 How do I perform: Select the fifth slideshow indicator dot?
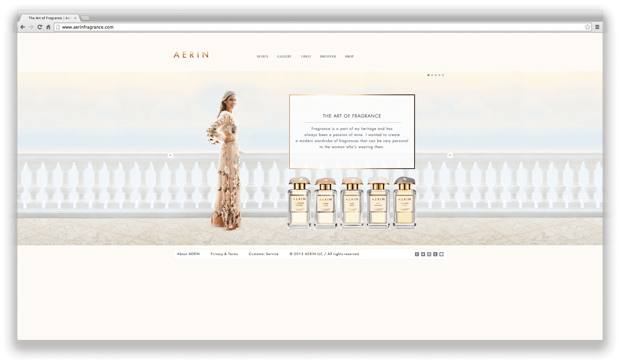(x=443, y=75)
